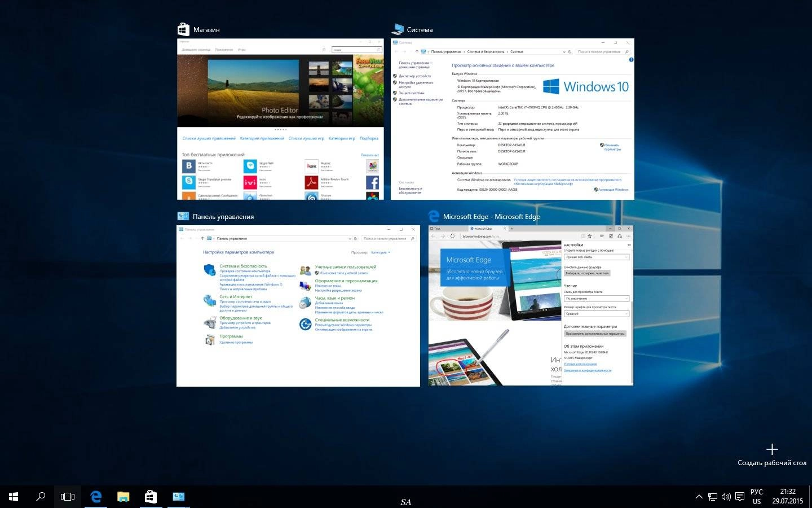Open the Приложения tab in Store
This screenshot has width=812, height=508.
point(224,50)
